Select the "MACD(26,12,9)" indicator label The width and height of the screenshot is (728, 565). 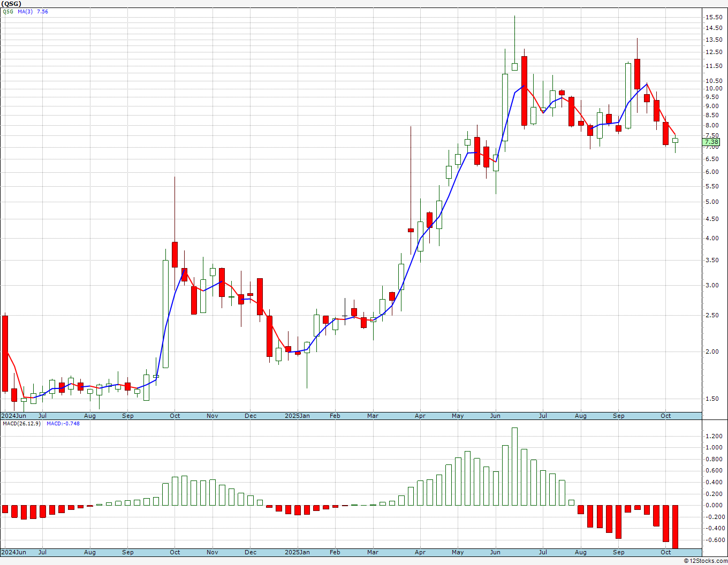pos(22,423)
